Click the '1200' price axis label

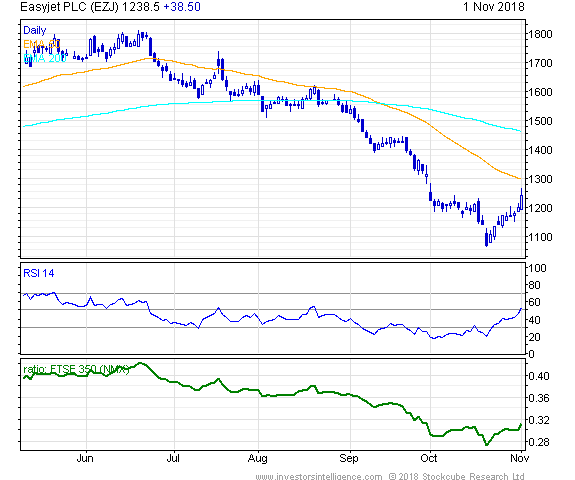(540, 208)
